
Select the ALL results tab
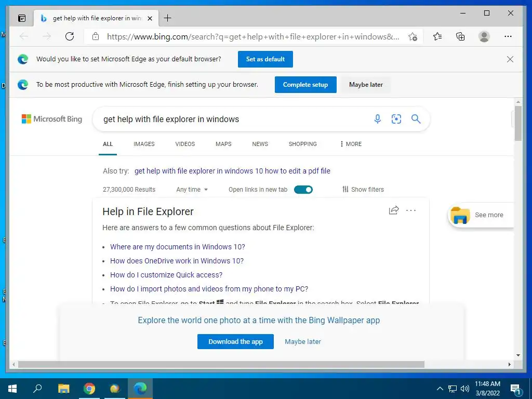[108, 144]
